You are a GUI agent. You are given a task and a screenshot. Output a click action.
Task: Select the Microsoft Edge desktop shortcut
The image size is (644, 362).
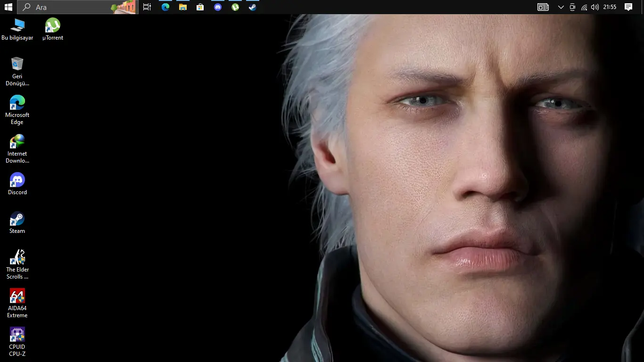point(17,110)
